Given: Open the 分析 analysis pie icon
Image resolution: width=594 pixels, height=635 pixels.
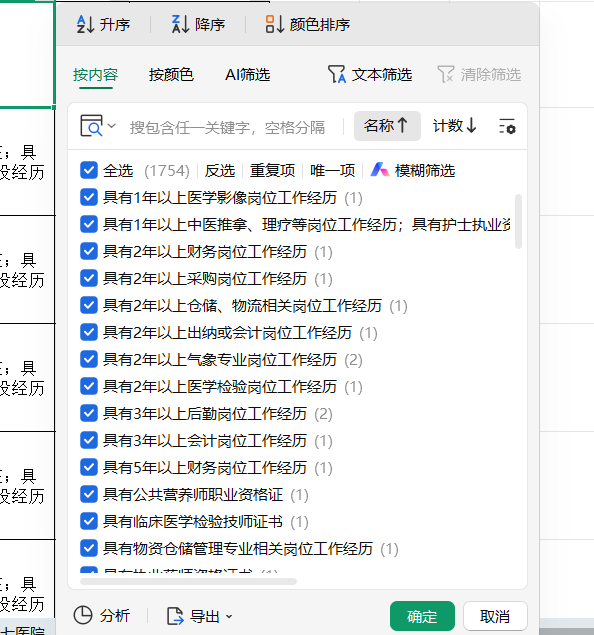Looking at the screenshot, I should click(x=83, y=616).
